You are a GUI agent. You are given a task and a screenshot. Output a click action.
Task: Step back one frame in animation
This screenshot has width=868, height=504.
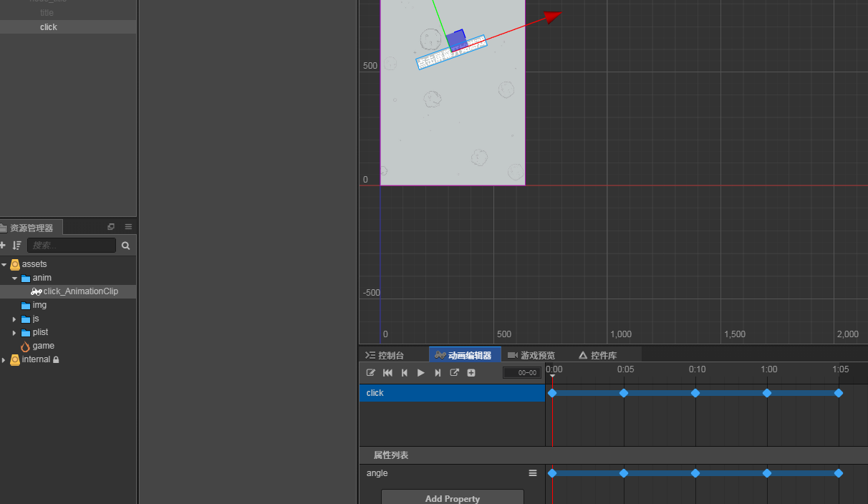pyautogui.click(x=404, y=373)
